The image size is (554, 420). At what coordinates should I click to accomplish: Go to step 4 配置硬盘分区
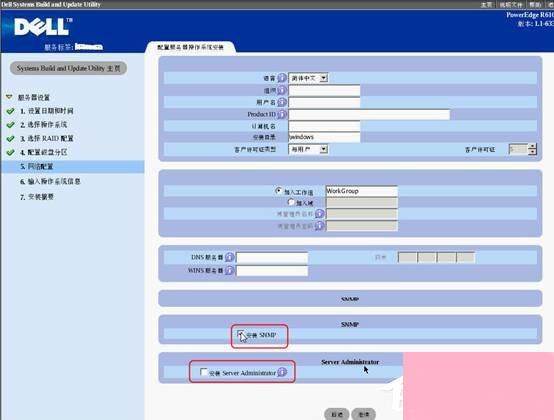tap(43, 152)
